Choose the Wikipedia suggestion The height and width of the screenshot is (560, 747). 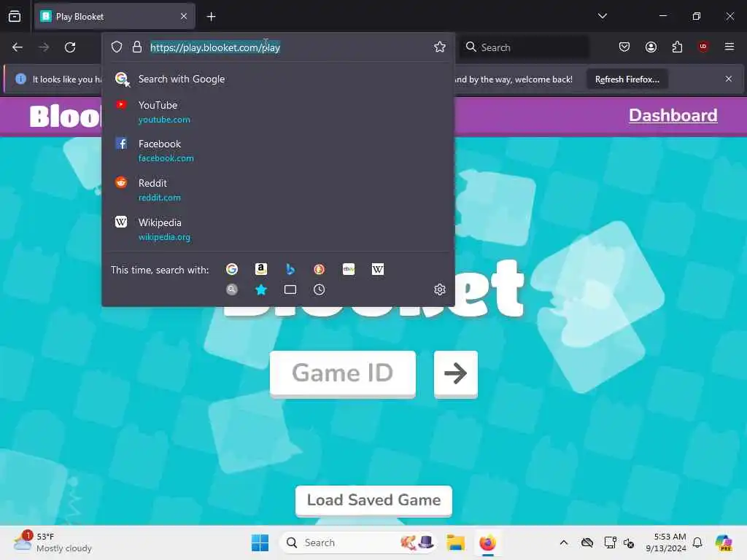[279, 230]
